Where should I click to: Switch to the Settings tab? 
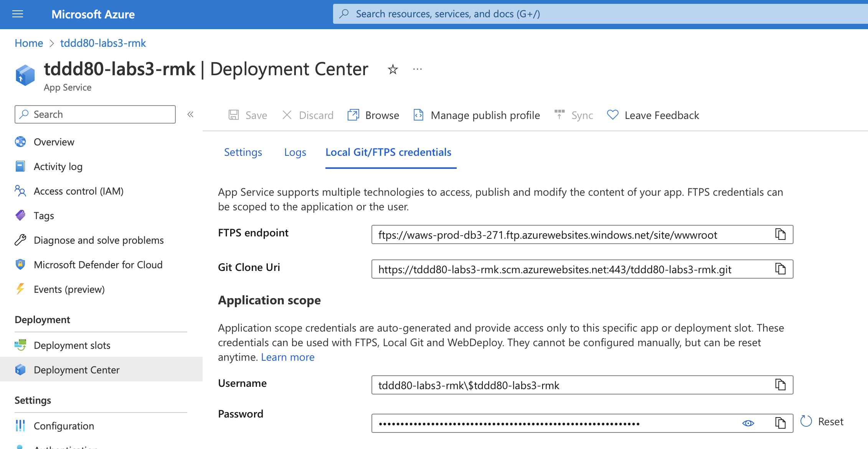tap(243, 152)
